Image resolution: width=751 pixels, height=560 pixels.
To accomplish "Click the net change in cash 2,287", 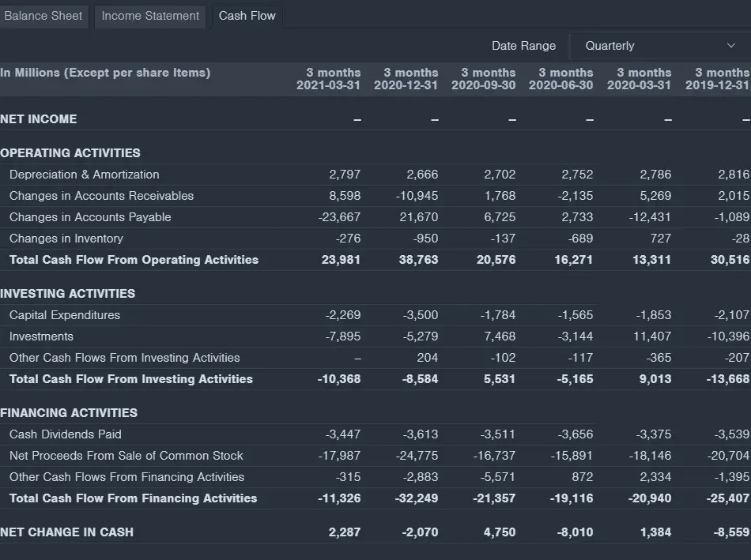I will (x=345, y=532).
